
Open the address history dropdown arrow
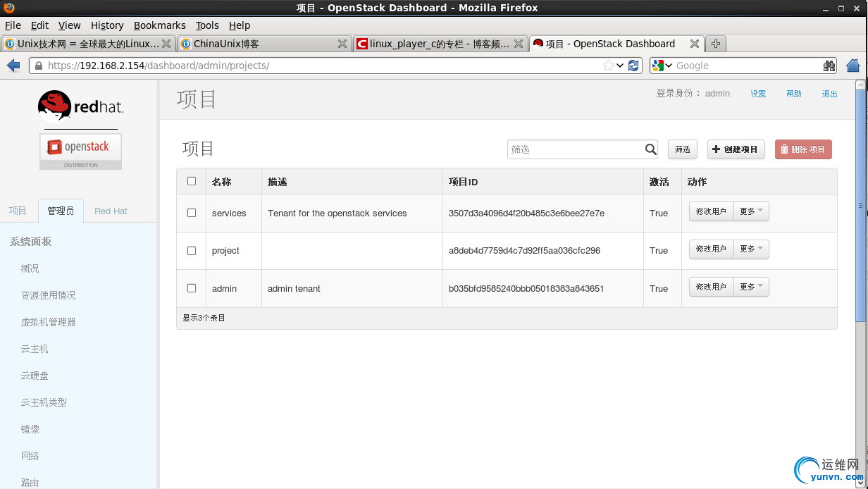click(x=620, y=66)
